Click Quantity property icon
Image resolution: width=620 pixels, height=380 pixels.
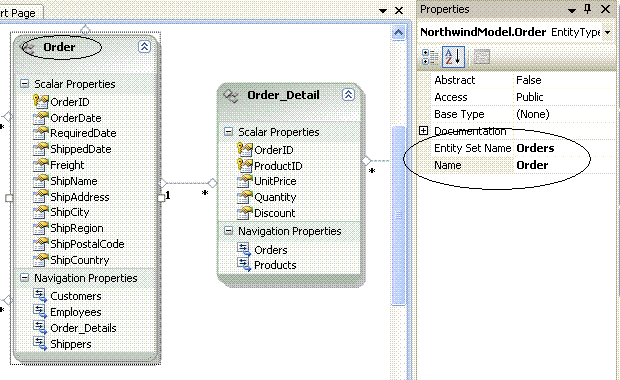(244, 197)
